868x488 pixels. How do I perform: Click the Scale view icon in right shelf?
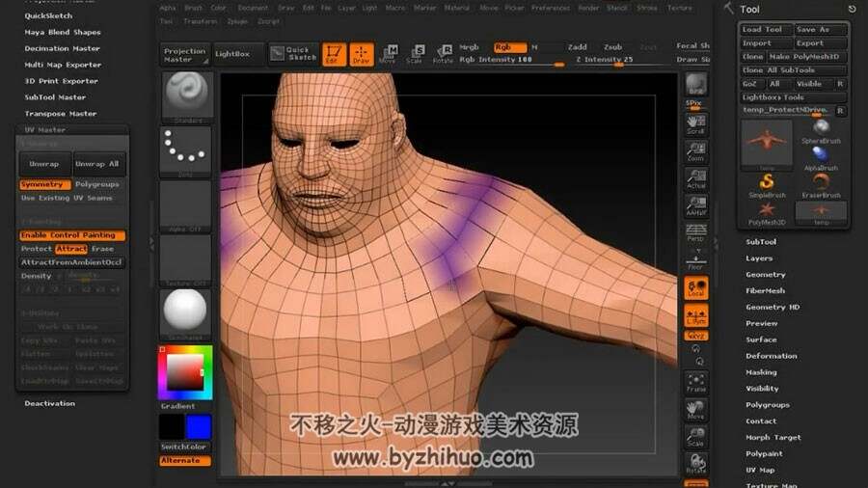(695, 437)
